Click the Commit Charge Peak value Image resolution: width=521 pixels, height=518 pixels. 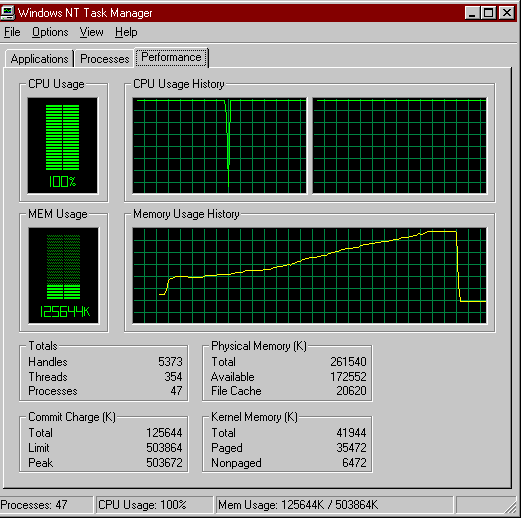point(164,463)
